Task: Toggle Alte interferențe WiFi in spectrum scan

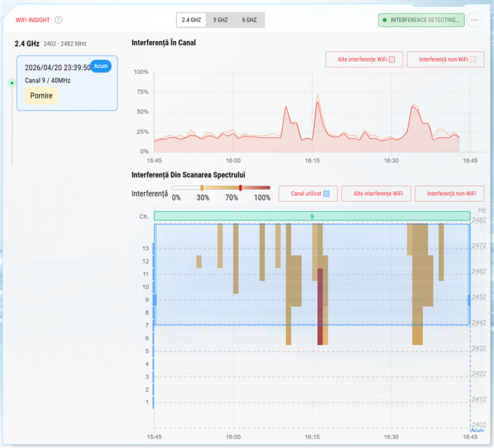Action: (377, 194)
